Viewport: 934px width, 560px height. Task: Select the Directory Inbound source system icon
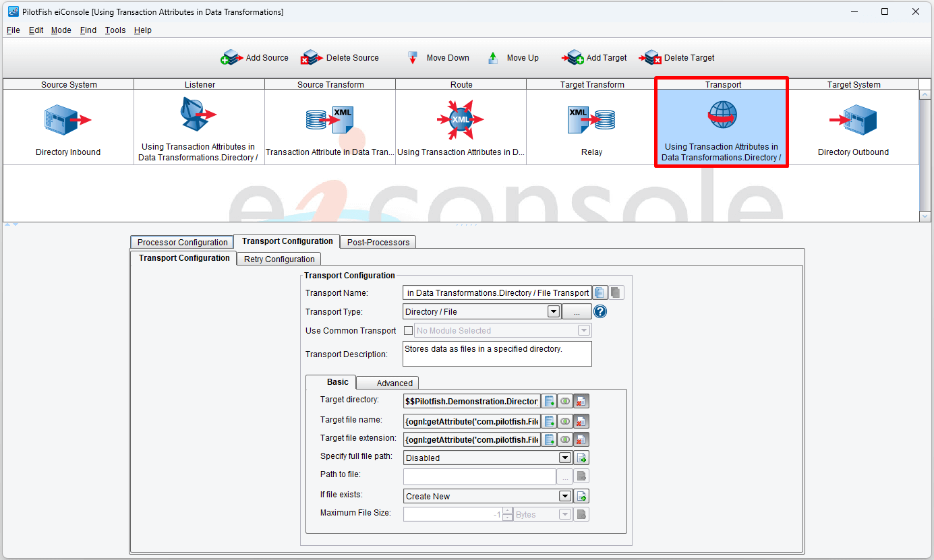click(x=68, y=120)
